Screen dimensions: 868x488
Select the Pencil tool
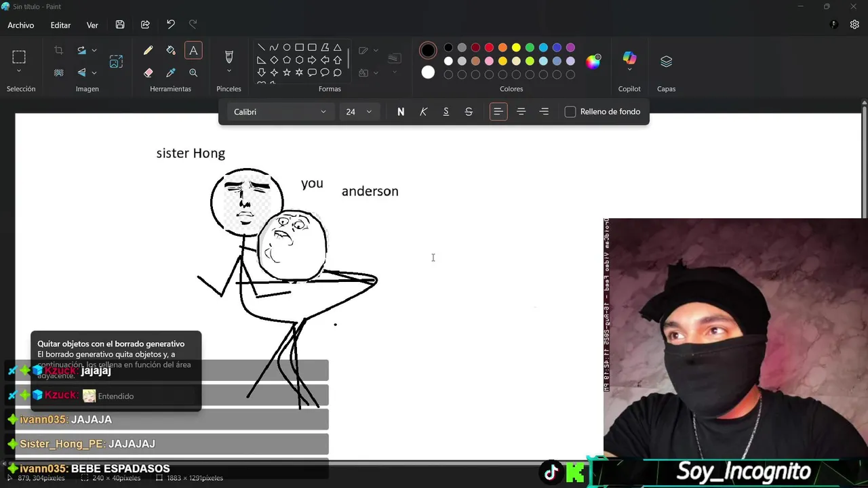(x=148, y=50)
